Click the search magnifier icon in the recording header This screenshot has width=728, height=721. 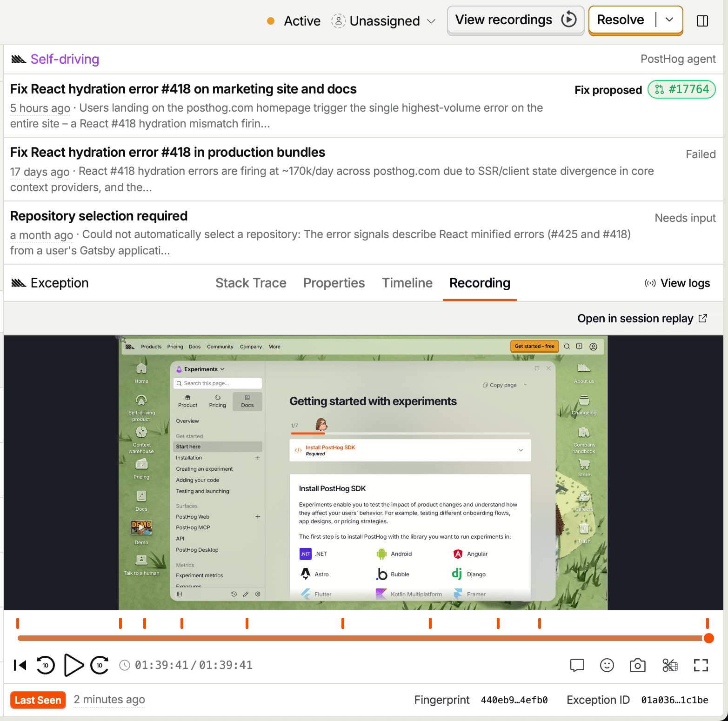point(567,347)
